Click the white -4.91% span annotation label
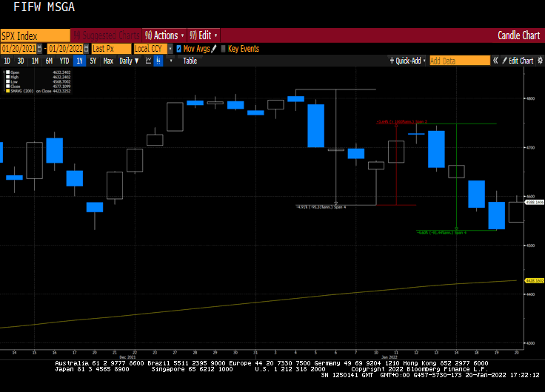The image size is (545, 392). (321, 207)
